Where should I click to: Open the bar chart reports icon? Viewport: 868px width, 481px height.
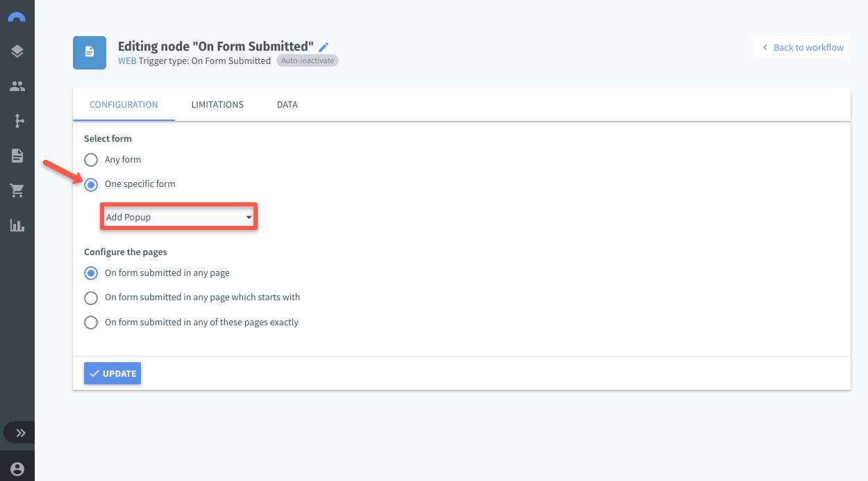(x=17, y=225)
